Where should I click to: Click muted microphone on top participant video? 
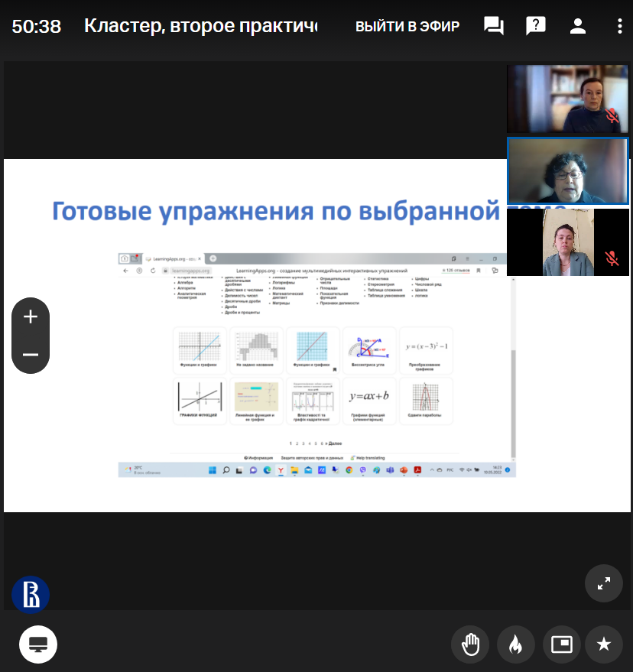tap(612, 116)
